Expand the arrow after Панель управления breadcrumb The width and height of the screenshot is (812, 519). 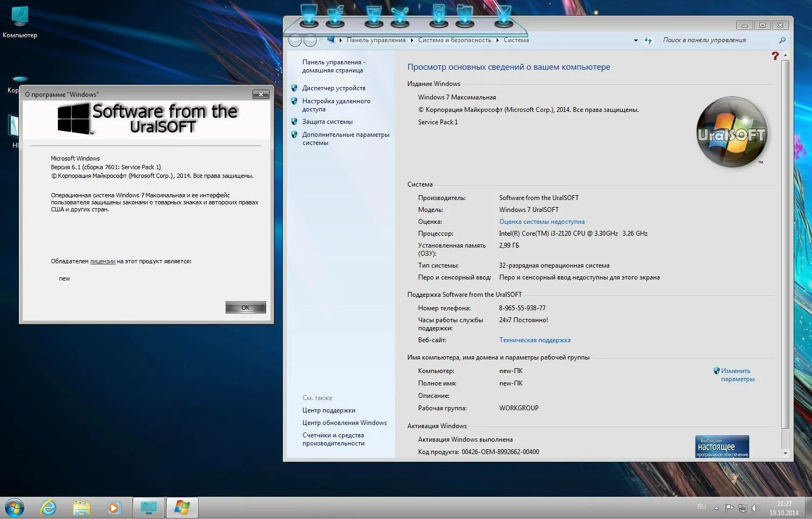(412, 40)
